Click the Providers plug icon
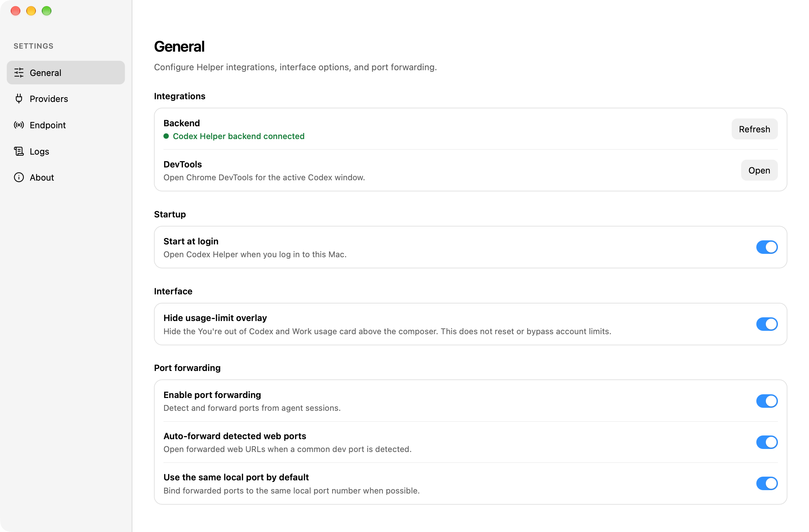This screenshot has width=809, height=532. point(19,99)
